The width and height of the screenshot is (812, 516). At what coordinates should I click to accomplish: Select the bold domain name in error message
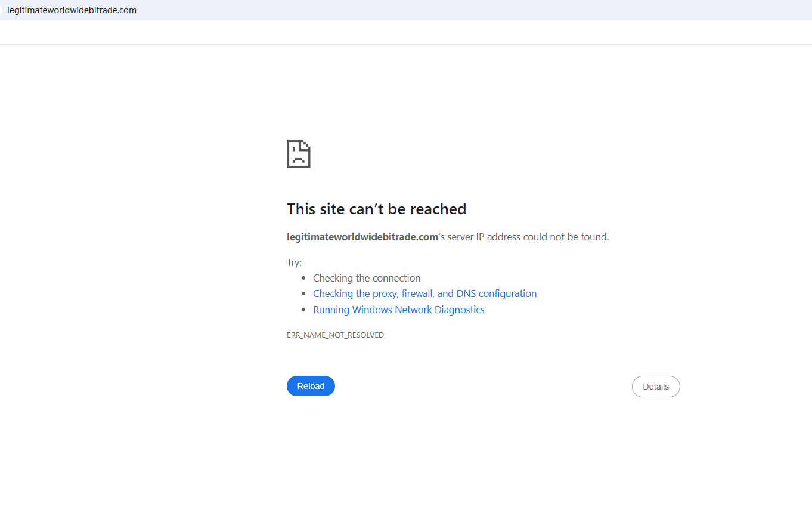[x=362, y=237]
